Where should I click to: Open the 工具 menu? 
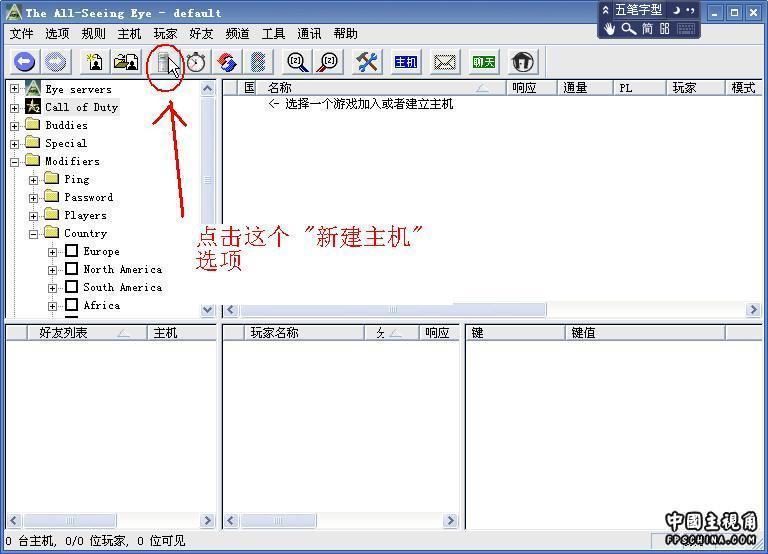click(273, 34)
